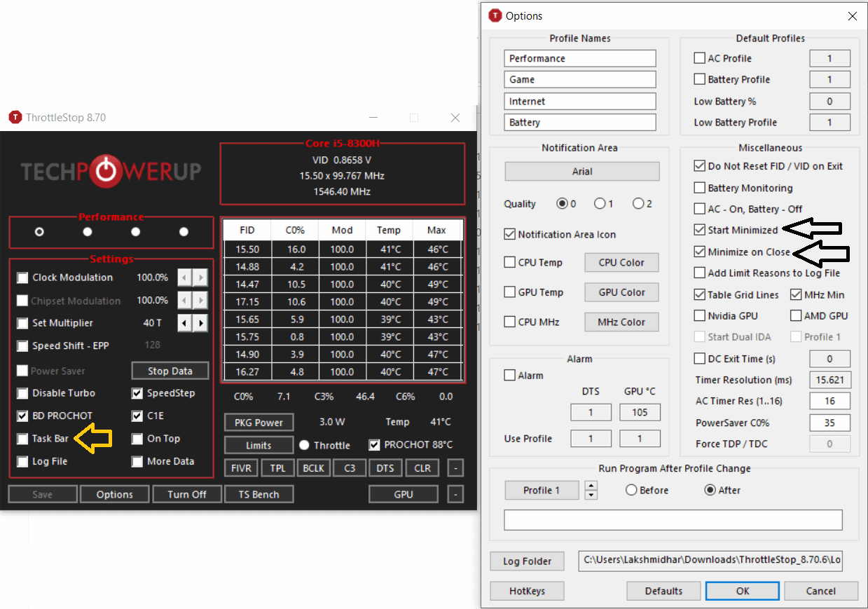Open the Log Folder

(x=527, y=561)
